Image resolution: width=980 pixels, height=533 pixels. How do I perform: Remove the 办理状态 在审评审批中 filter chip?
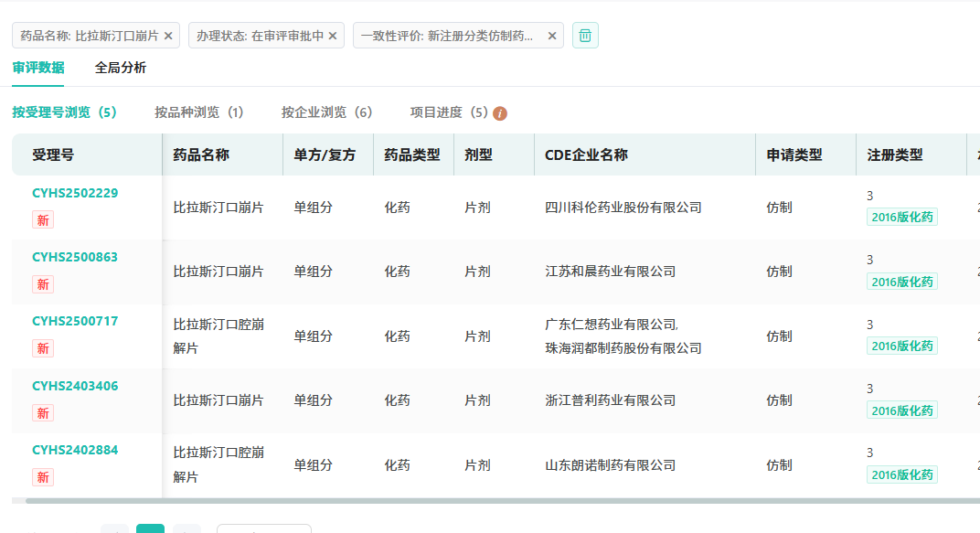(333, 36)
